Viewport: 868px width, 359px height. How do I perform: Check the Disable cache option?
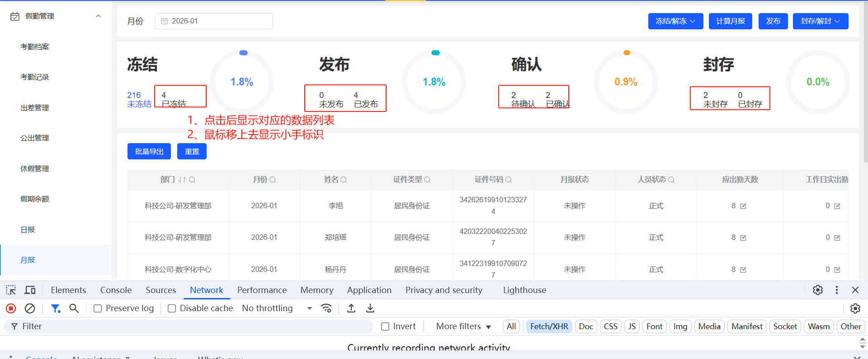(172, 308)
